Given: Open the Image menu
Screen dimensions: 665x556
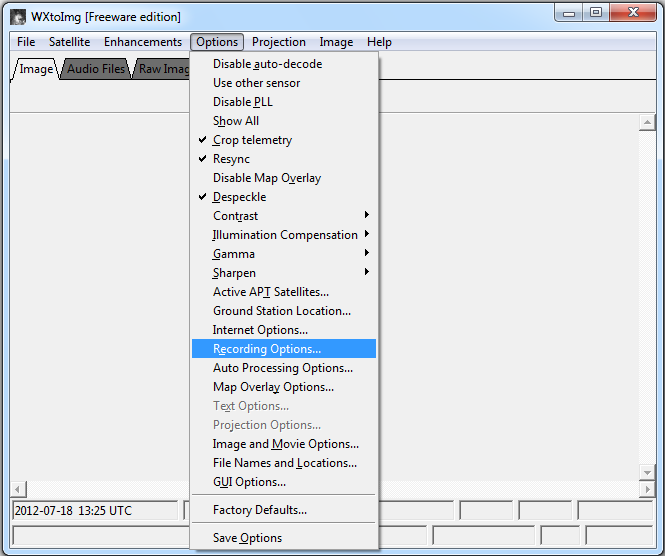Looking at the screenshot, I should pyautogui.click(x=336, y=42).
